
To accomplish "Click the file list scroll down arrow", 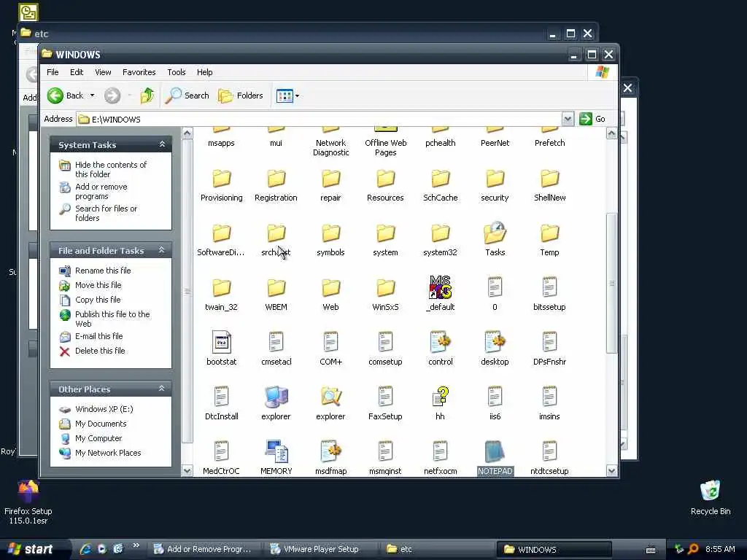I will point(612,471).
